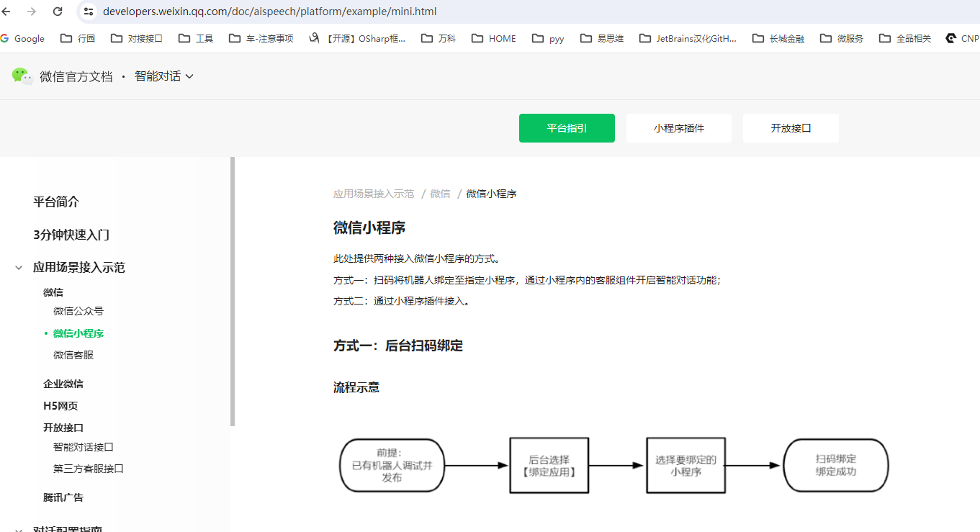This screenshot has height=532, width=980.
Task: Click 微信 in the breadcrumb trail
Action: click(x=440, y=194)
